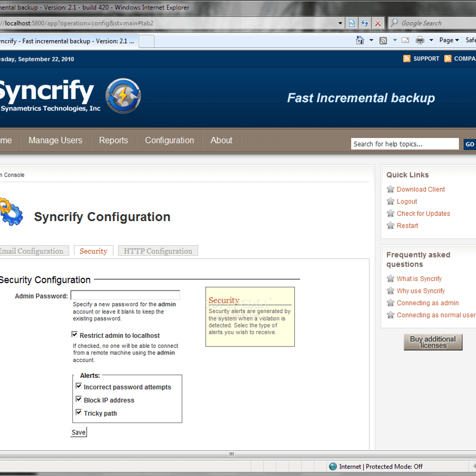Screen dimensions: 476x476
Task: Switch to HTTP Configuration tab
Action: (x=158, y=251)
